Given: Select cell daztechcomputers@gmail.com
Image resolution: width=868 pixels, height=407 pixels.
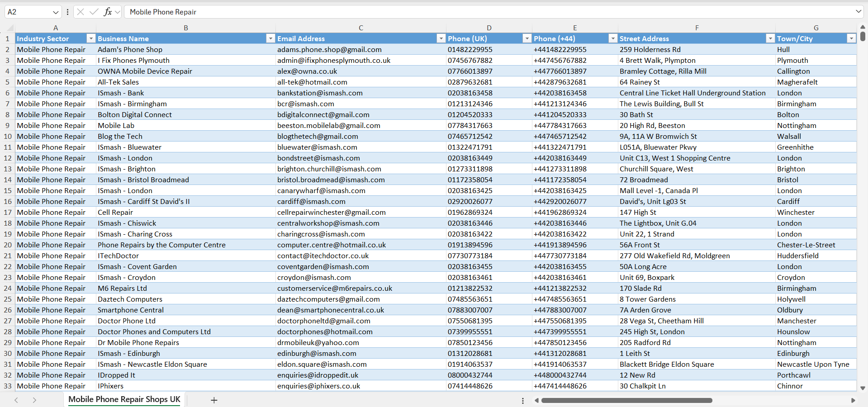Looking at the screenshot, I should [x=361, y=299].
